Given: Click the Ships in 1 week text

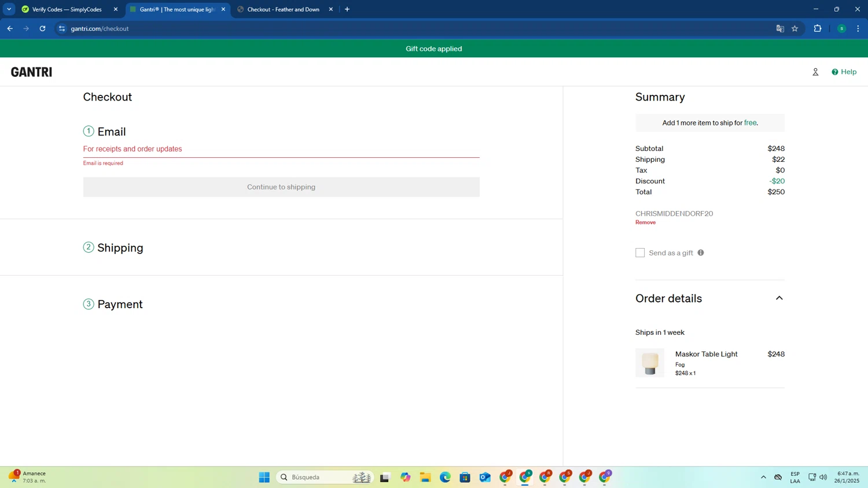Looking at the screenshot, I should pyautogui.click(x=660, y=332).
